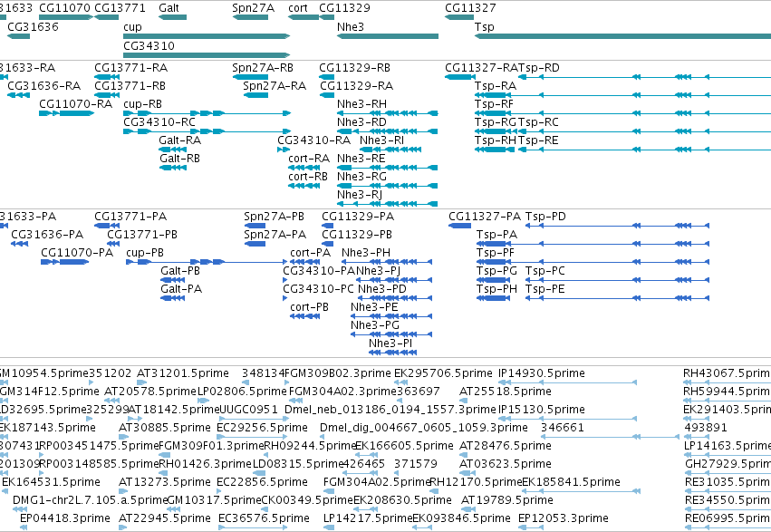Click transcript label CG34310-RC
The width and height of the screenshot is (771, 532).
click(159, 122)
